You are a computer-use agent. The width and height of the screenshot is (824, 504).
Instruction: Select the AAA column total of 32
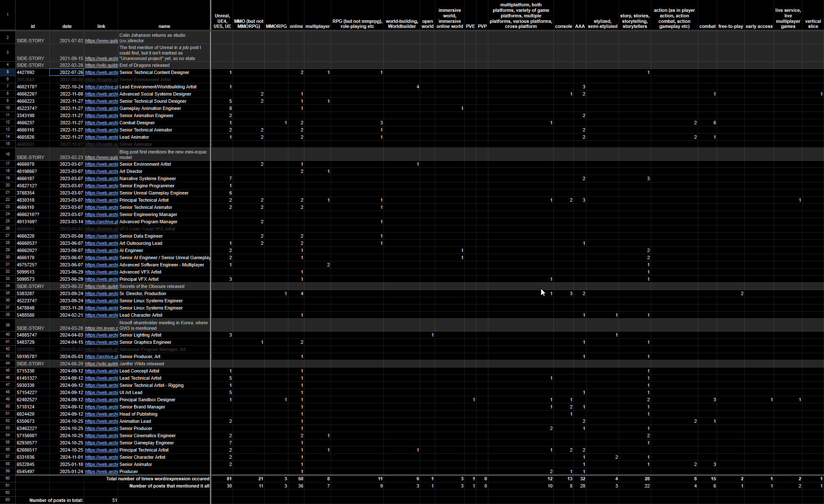[580, 479]
